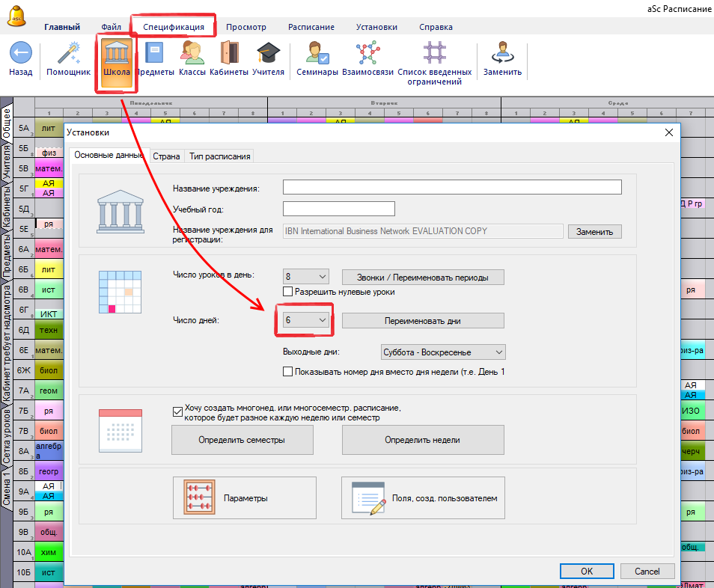Screen dimensions: 714x588
Task: Select the Школа icon in the ribbon
Action: click(116, 54)
